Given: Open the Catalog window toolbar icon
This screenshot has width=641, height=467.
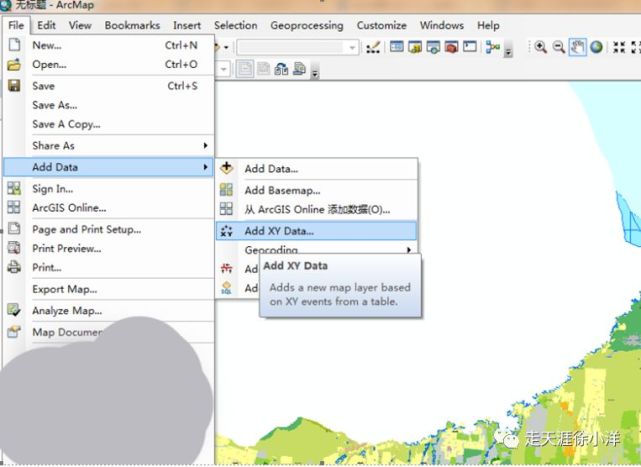Looking at the screenshot, I should click(415, 47).
